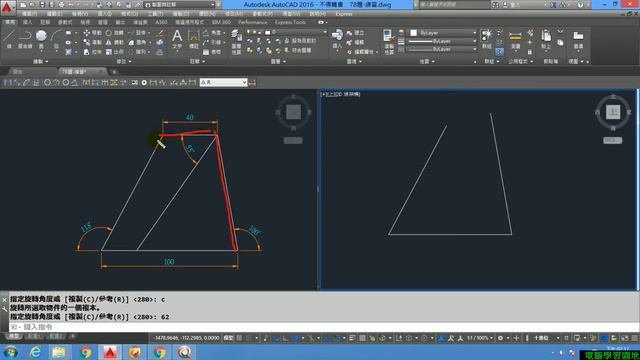This screenshot has height=360, width=640.
Task: Open the File menu
Action: (29, 14)
